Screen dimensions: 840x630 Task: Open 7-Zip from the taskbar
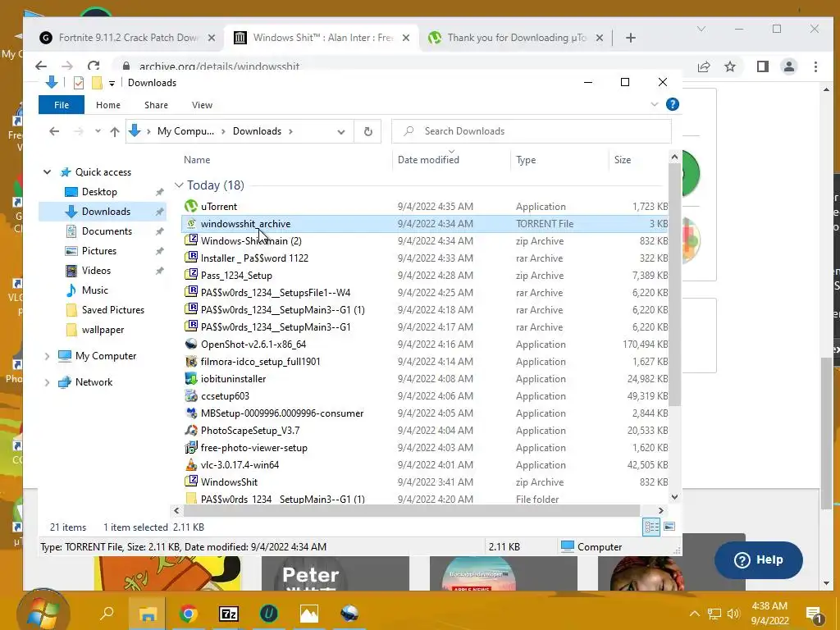coord(229,614)
